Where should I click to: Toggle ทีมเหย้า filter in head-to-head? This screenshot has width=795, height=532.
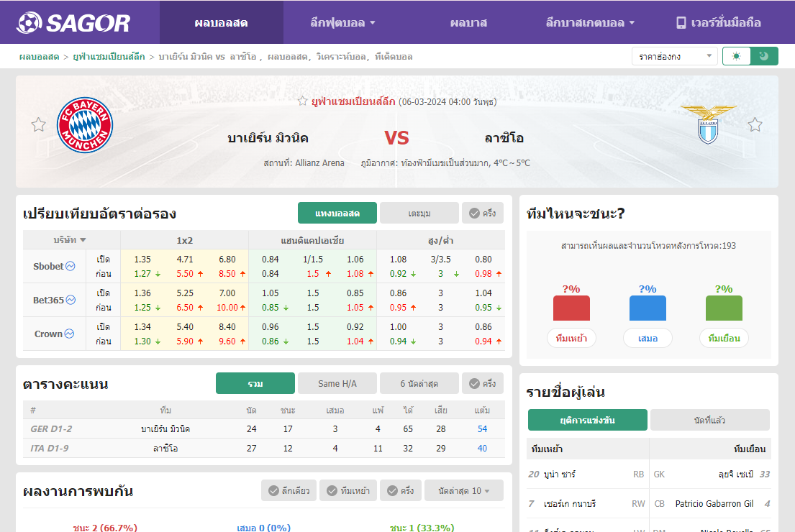point(348,490)
